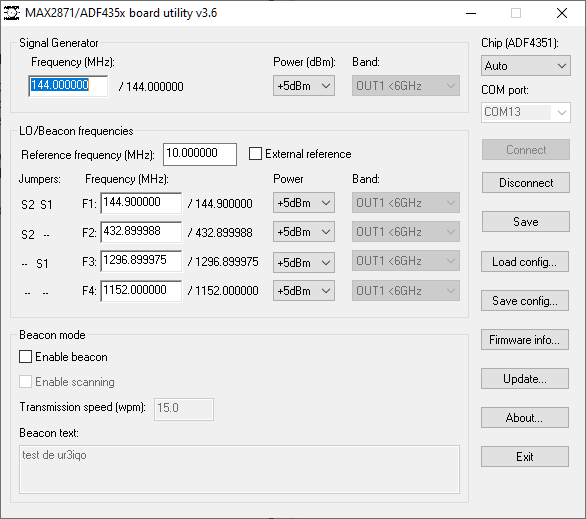
Task: Open the Load config dialog
Action: click(x=525, y=262)
